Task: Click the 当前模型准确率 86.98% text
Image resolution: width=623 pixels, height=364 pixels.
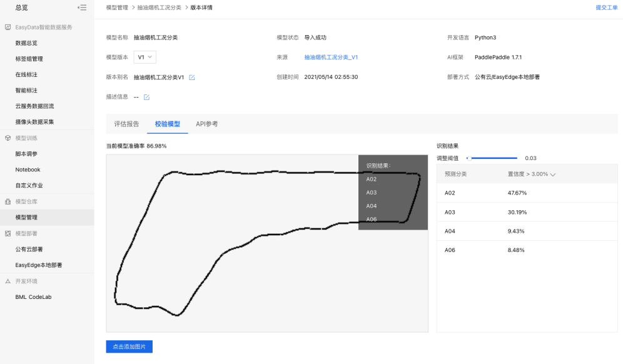Action: [x=136, y=146]
